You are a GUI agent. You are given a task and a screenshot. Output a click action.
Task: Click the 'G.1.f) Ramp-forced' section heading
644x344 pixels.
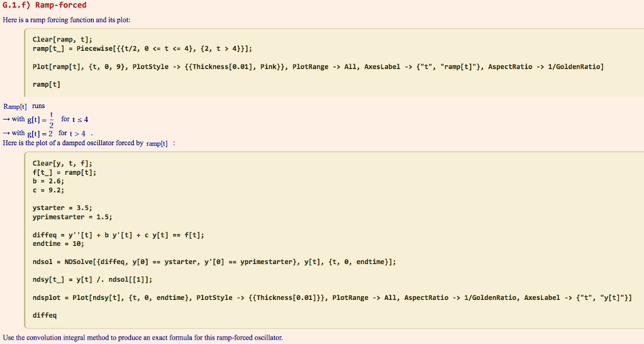pos(45,5)
